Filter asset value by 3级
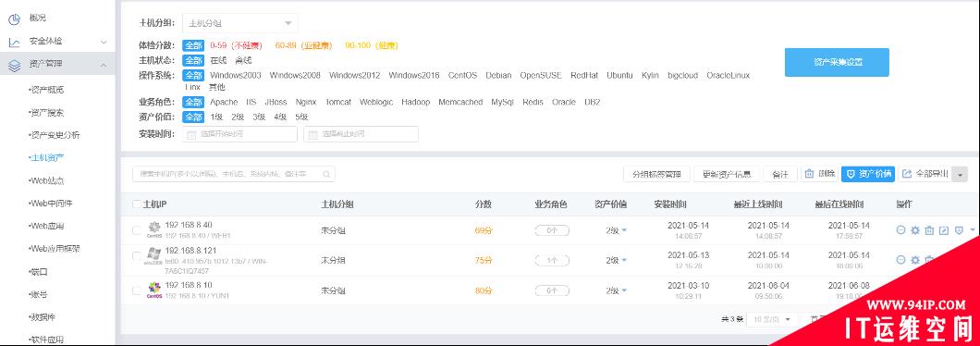This screenshot has height=346, width=980. coord(259,117)
